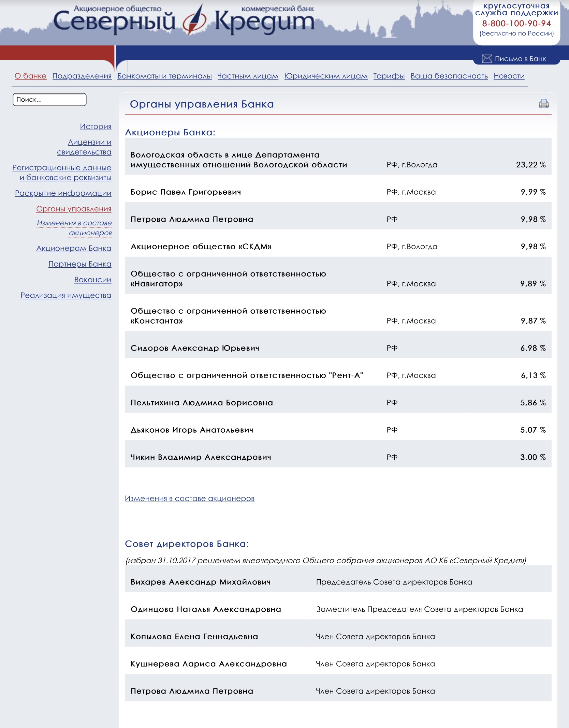Screen dimensions: 569x728
Task: Open the Подразделения menu section
Action: (82, 76)
